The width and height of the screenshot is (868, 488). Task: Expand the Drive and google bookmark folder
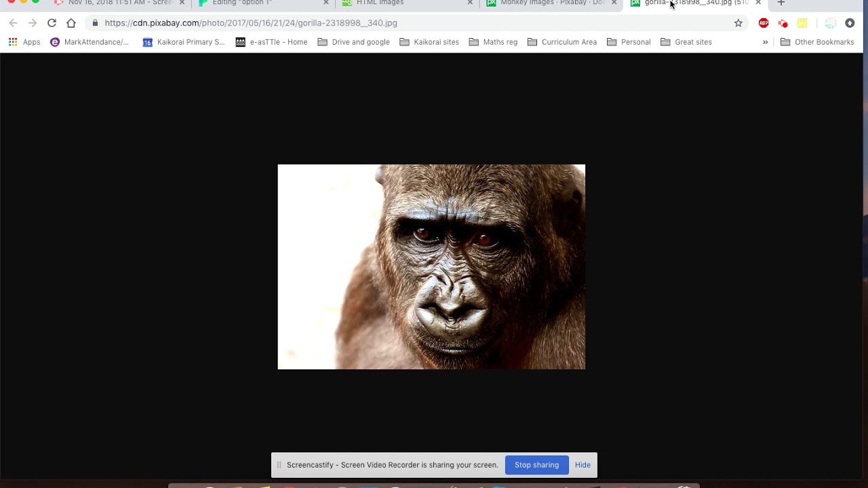click(354, 42)
